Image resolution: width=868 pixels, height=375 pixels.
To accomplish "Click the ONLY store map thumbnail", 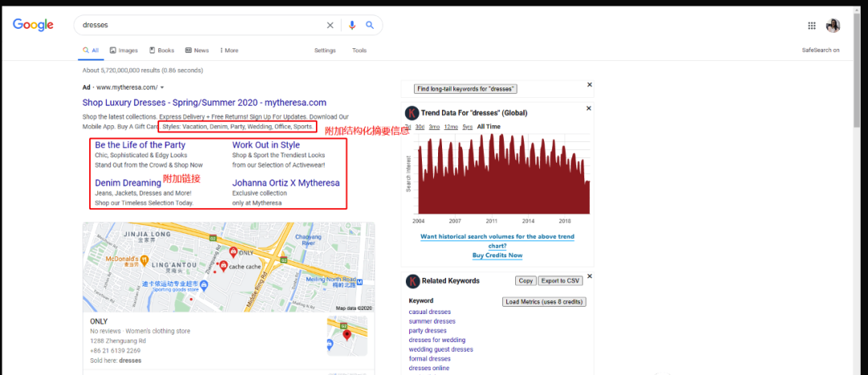I will (x=346, y=335).
